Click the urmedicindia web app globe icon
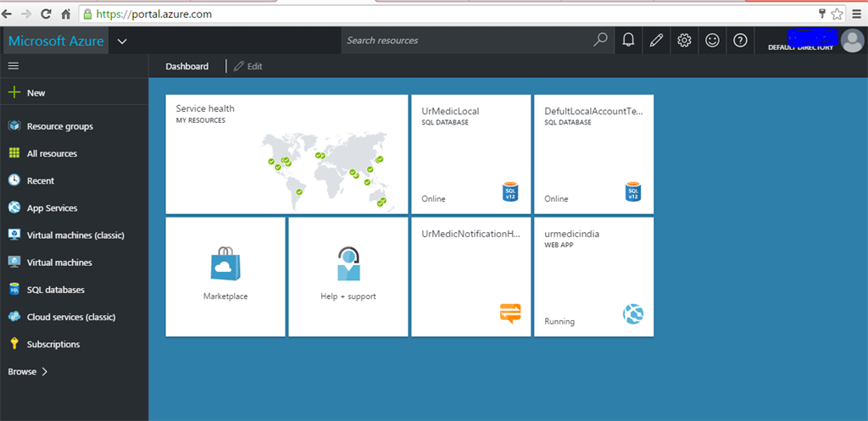Screen dimensions: 868x421 633,314
